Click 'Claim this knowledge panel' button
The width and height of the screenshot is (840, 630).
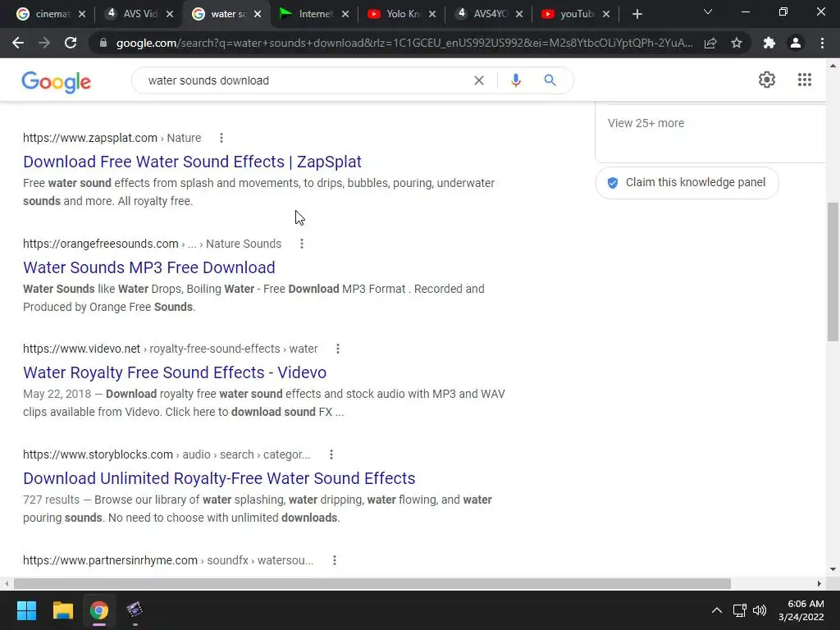[687, 183]
